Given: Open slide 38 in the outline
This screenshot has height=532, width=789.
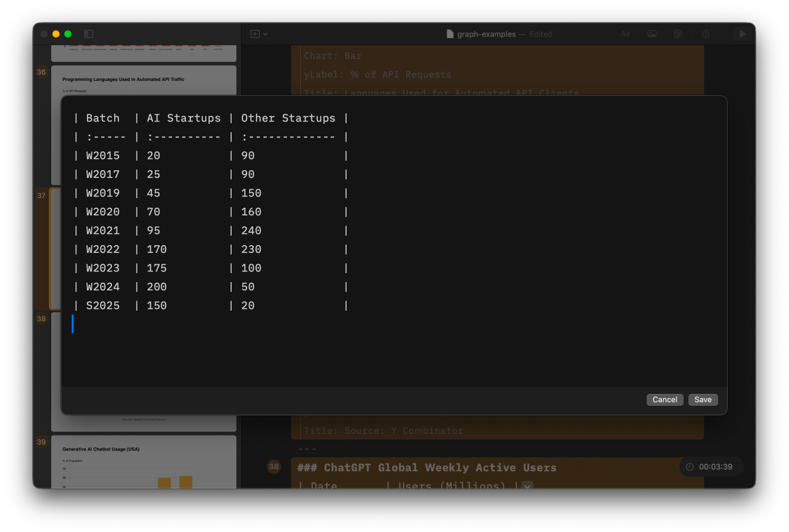Looking at the screenshot, I should click(x=274, y=467).
